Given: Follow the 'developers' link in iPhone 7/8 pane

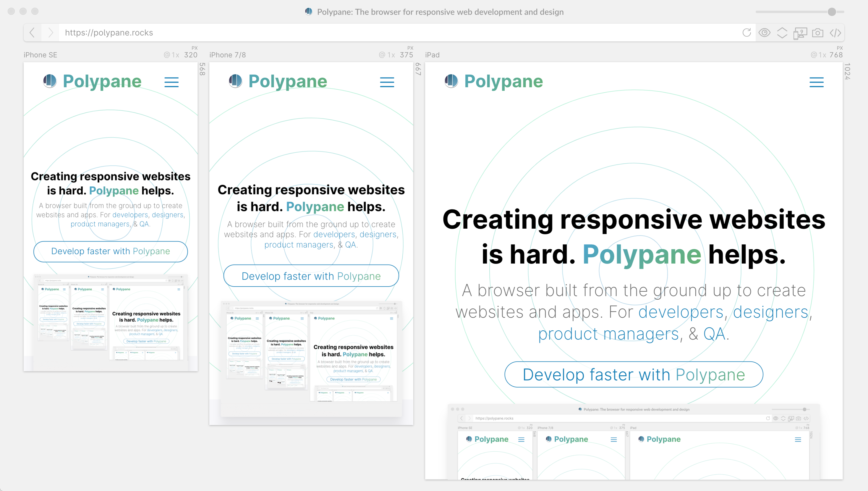Looking at the screenshot, I should 334,234.
